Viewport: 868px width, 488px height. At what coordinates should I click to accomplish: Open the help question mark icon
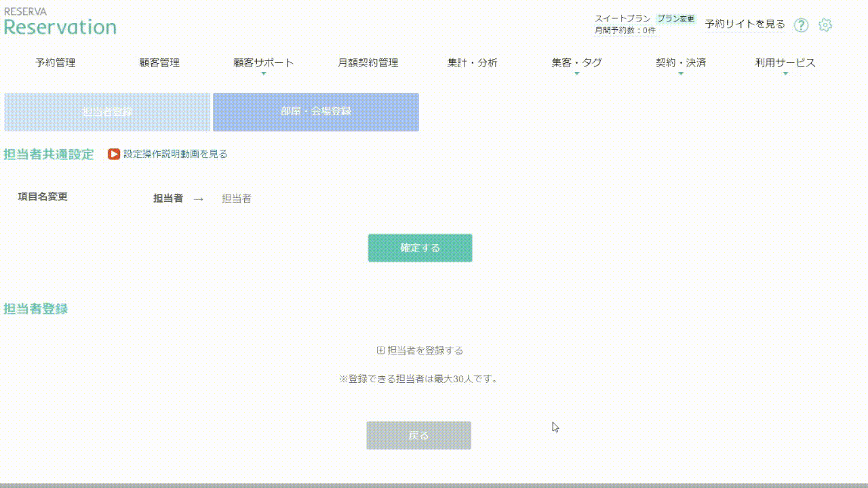[801, 25]
